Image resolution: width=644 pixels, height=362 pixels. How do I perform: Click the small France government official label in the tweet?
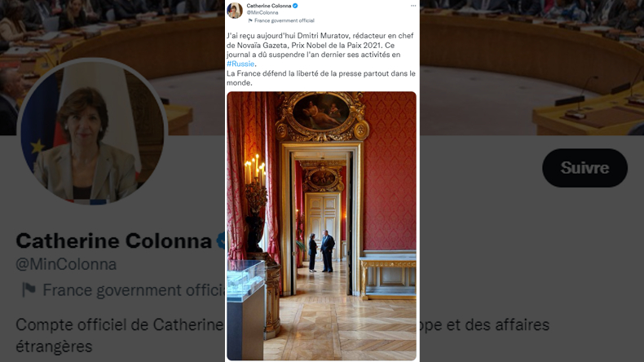tap(284, 20)
